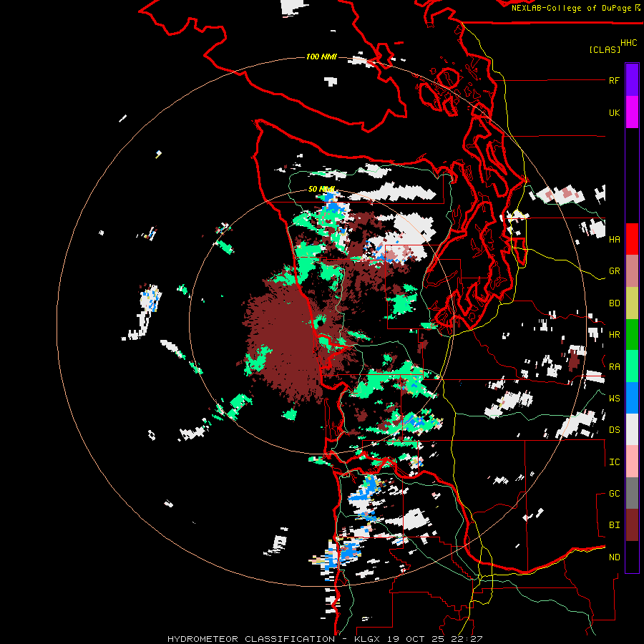The height and width of the screenshot is (644, 644).
Task: Click the DS white legend swatch
Action: tap(632, 429)
